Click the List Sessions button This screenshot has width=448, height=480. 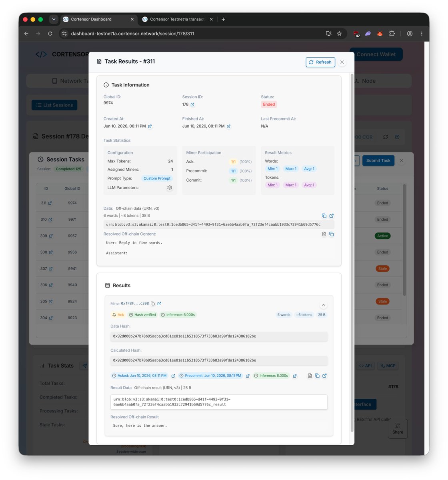pos(54,105)
